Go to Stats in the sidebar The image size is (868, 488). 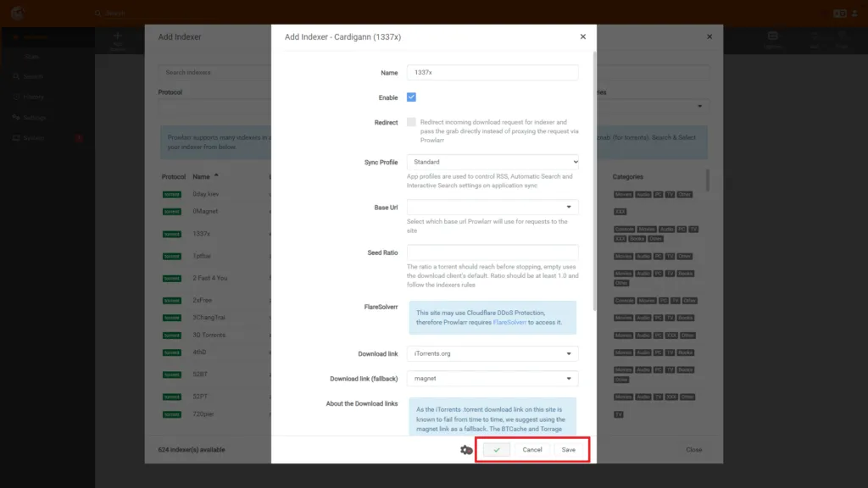tap(32, 57)
